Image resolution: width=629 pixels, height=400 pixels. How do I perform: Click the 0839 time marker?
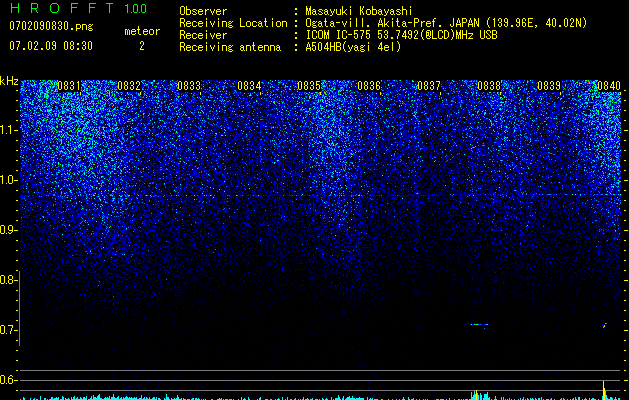point(549,86)
